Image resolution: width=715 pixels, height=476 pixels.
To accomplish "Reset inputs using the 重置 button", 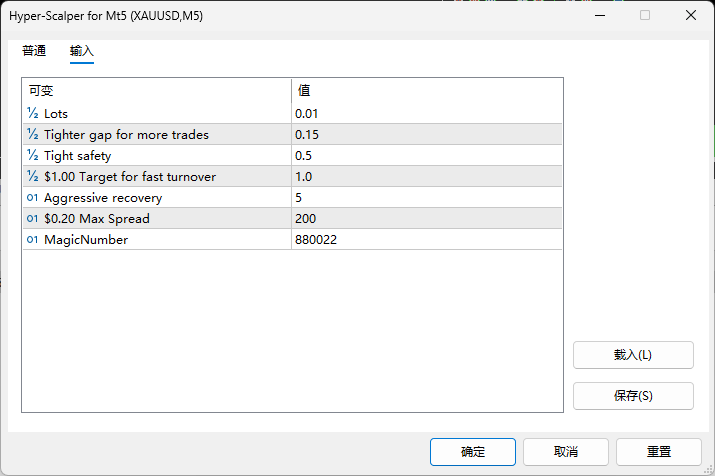I will [658, 452].
